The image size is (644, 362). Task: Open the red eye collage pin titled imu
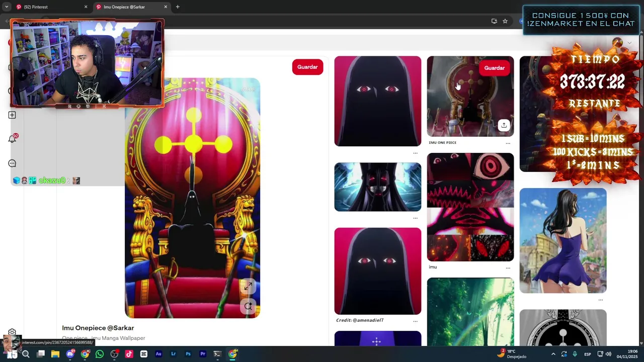click(x=470, y=207)
